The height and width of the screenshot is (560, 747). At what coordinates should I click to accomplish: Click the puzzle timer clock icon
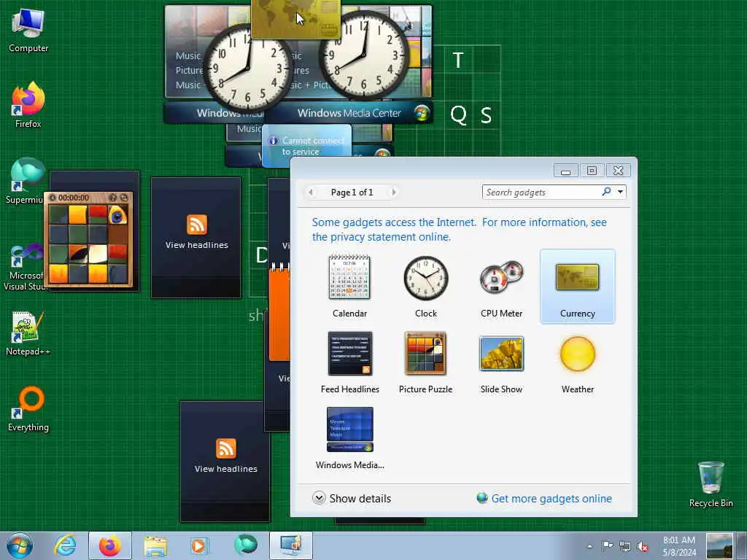pos(53,198)
